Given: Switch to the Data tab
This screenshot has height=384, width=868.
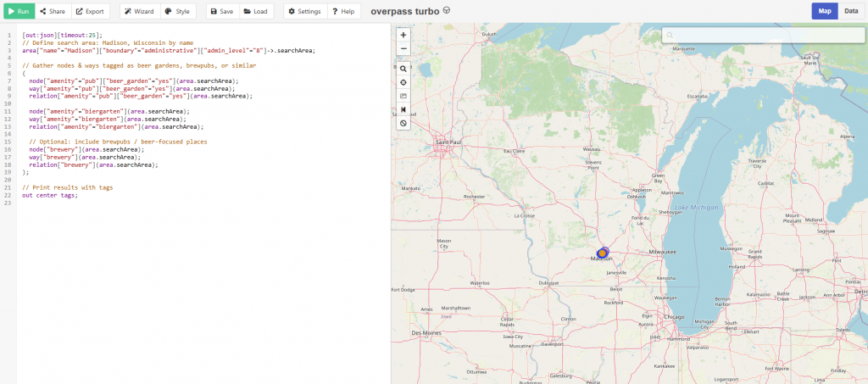Looking at the screenshot, I should tap(850, 11).
